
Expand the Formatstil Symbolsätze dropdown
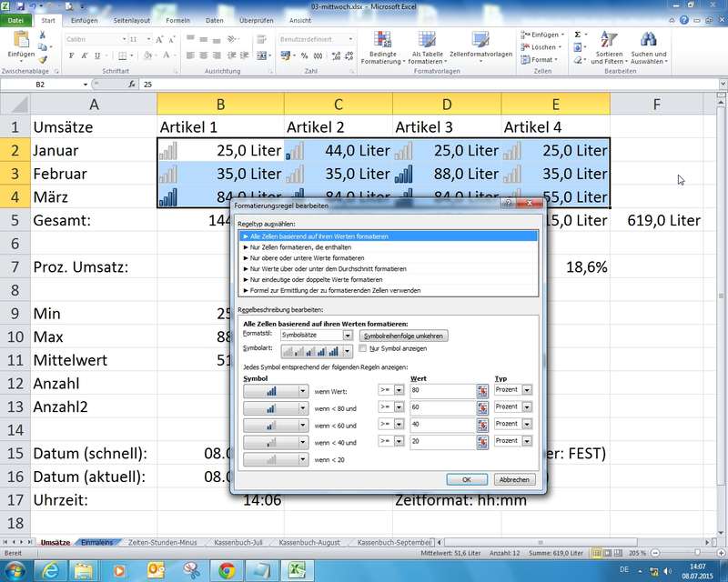click(348, 336)
